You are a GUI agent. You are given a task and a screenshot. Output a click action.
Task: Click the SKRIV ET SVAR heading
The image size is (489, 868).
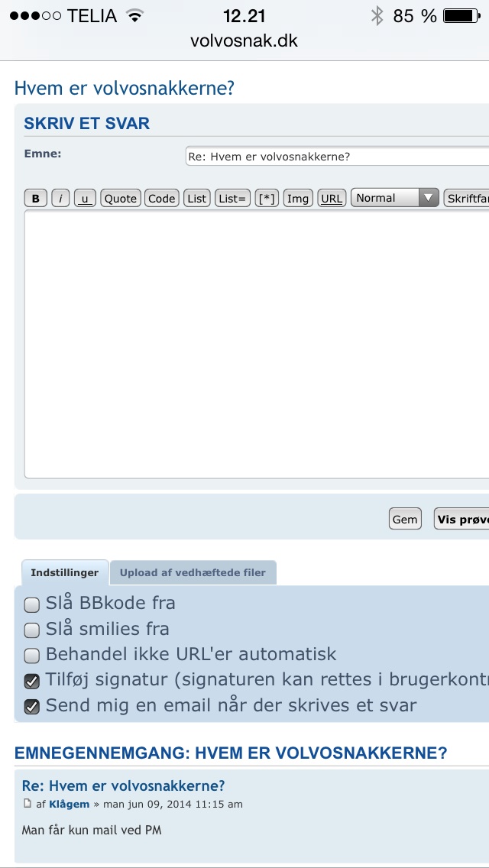pos(86,124)
